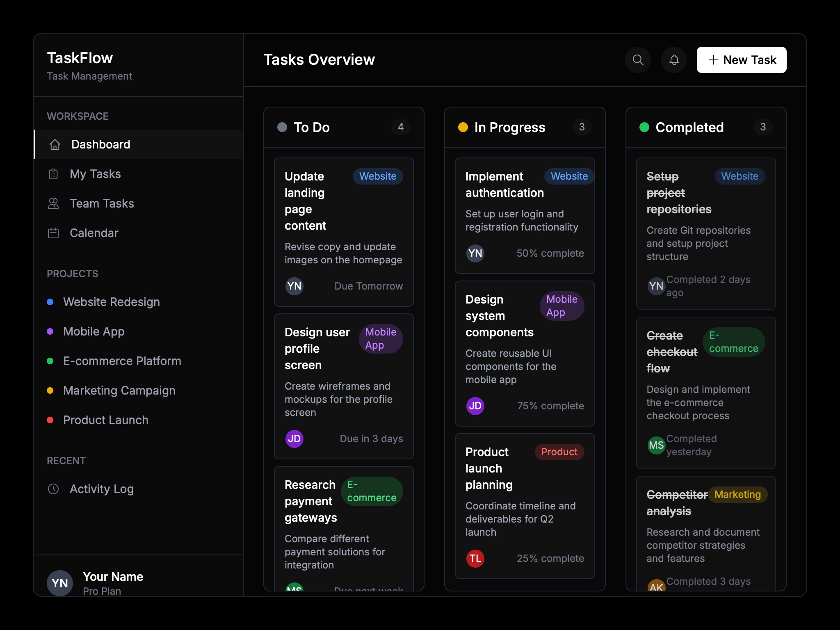Click Website tag on Setup repositories card
840x630 pixels.
tap(740, 176)
